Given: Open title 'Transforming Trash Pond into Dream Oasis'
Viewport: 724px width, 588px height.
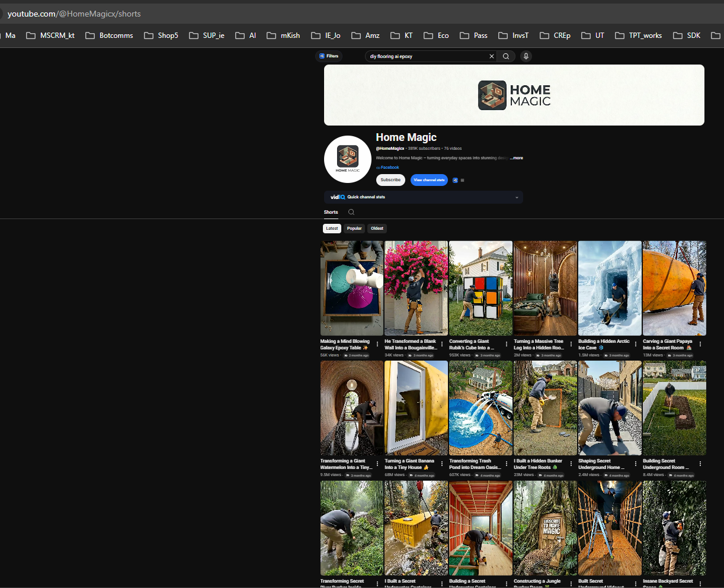Looking at the screenshot, I should [x=475, y=464].
